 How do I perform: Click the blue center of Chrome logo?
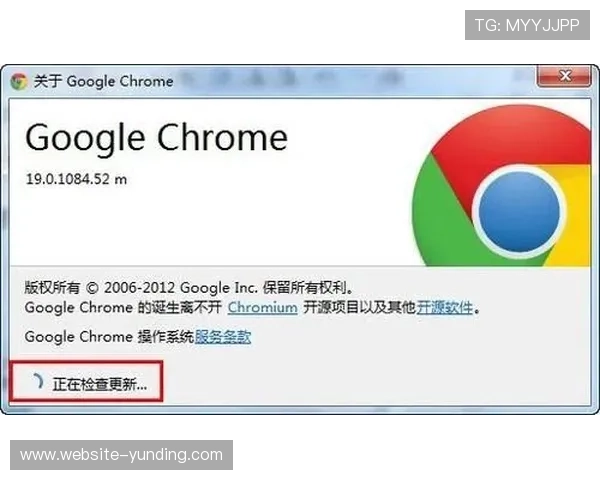coord(519,211)
